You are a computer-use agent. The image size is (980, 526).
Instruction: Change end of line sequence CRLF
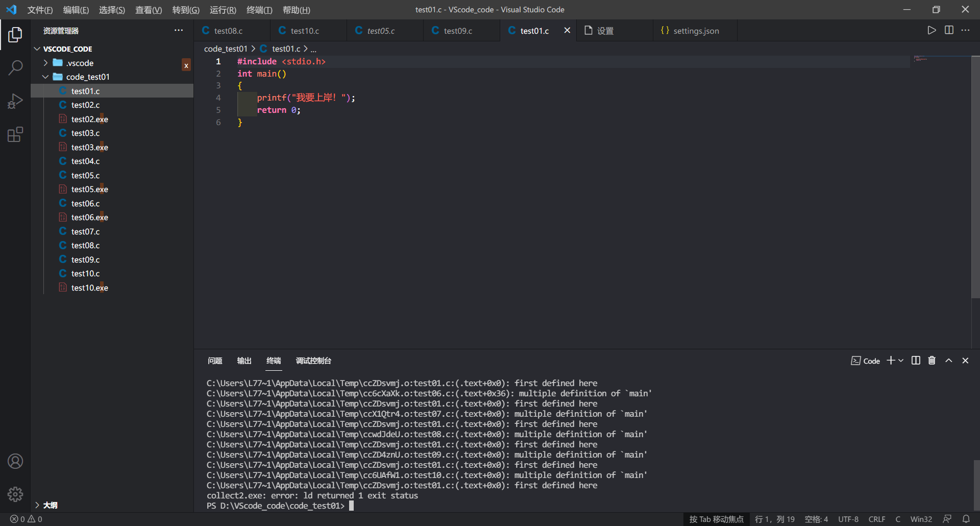[x=877, y=519]
